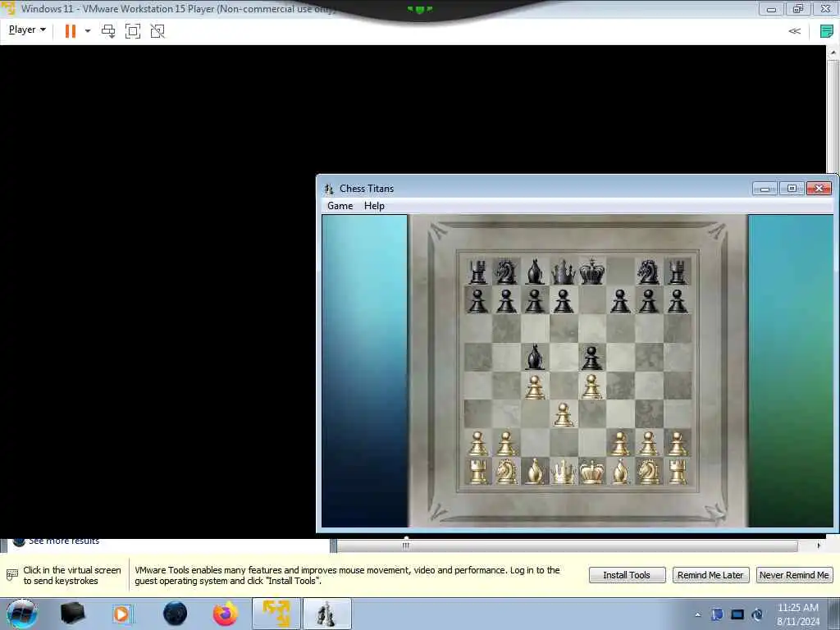Select the white pawn on a2

(x=478, y=444)
